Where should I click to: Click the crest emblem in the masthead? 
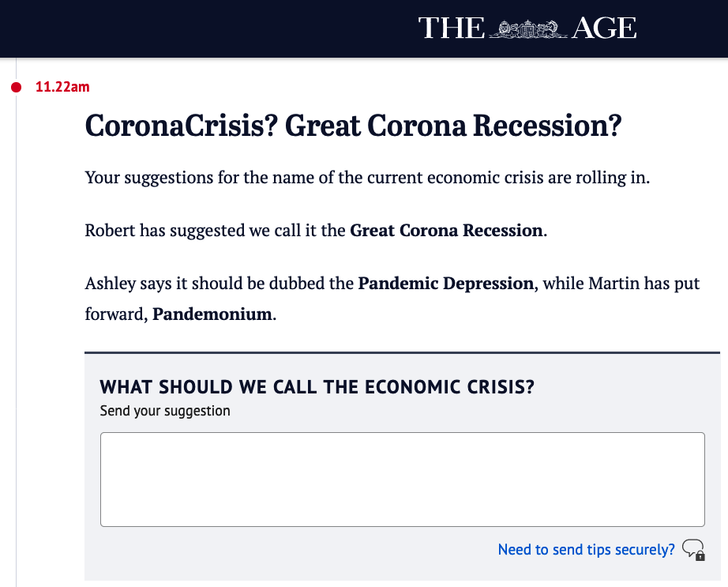point(528,29)
